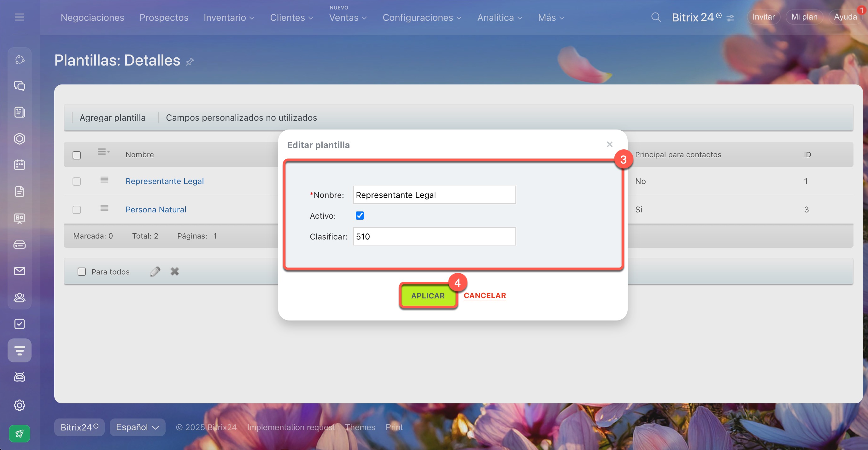Open the boards presentation sidebar icon
Image resolution: width=868 pixels, height=450 pixels.
[x=20, y=218]
